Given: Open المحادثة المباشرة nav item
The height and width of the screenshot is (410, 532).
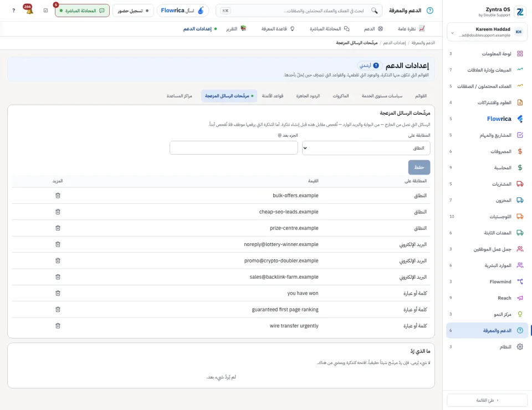Looking at the screenshot, I should click(329, 29).
